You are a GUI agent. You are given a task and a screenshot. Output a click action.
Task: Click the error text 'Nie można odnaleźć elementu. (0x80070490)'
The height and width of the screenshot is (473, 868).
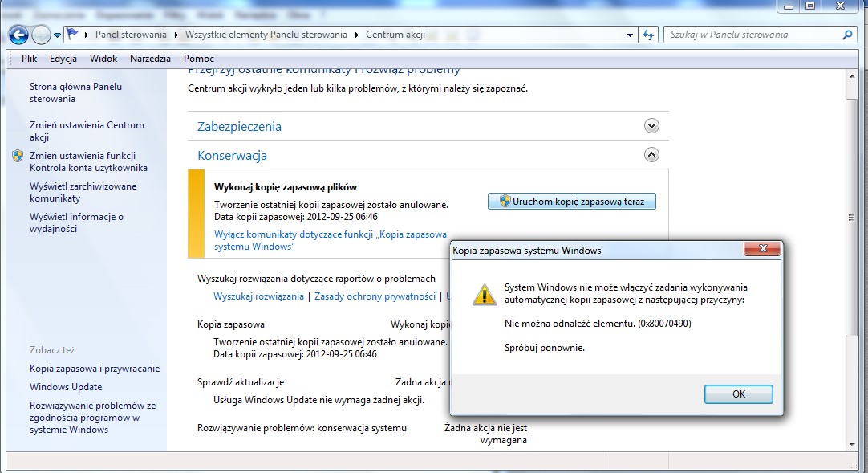[598, 324]
